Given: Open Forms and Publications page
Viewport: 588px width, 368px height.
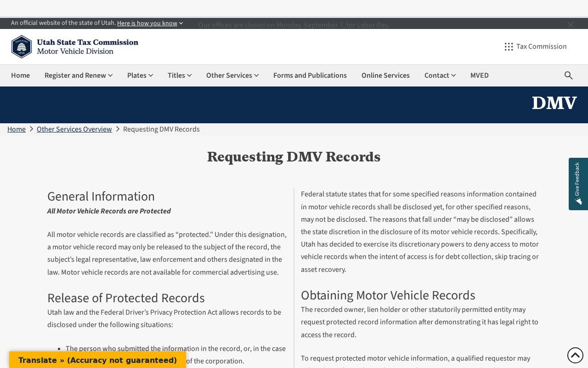Looking at the screenshot, I should point(310,75).
